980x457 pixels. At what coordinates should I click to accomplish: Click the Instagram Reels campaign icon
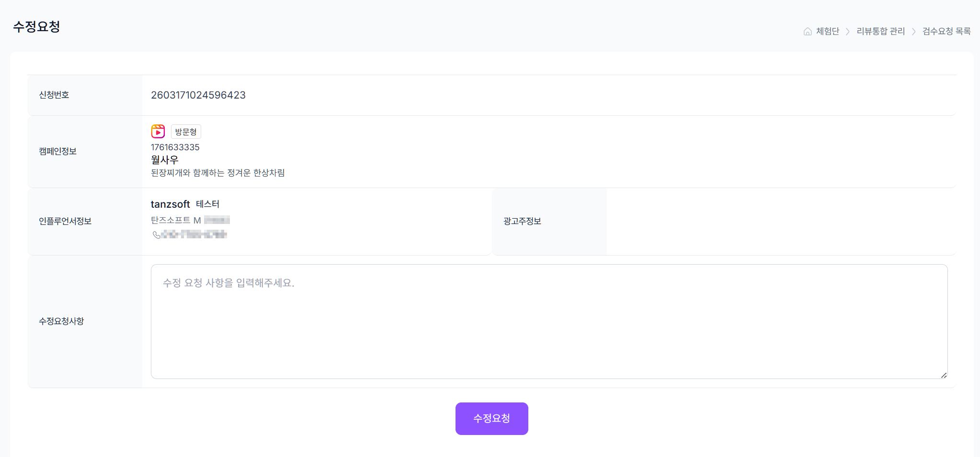pyautogui.click(x=158, y=132)
